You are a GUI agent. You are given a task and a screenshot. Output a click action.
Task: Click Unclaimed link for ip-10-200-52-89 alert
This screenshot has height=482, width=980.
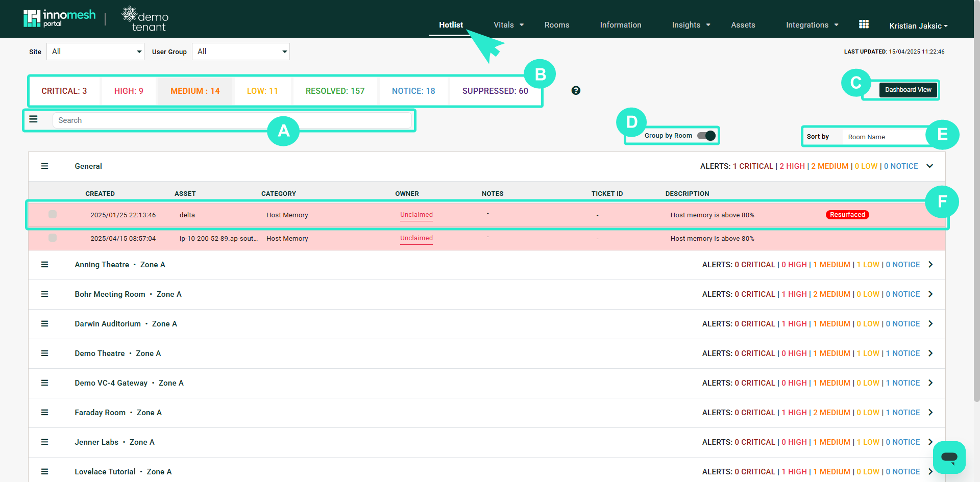(x=416, y=238)
